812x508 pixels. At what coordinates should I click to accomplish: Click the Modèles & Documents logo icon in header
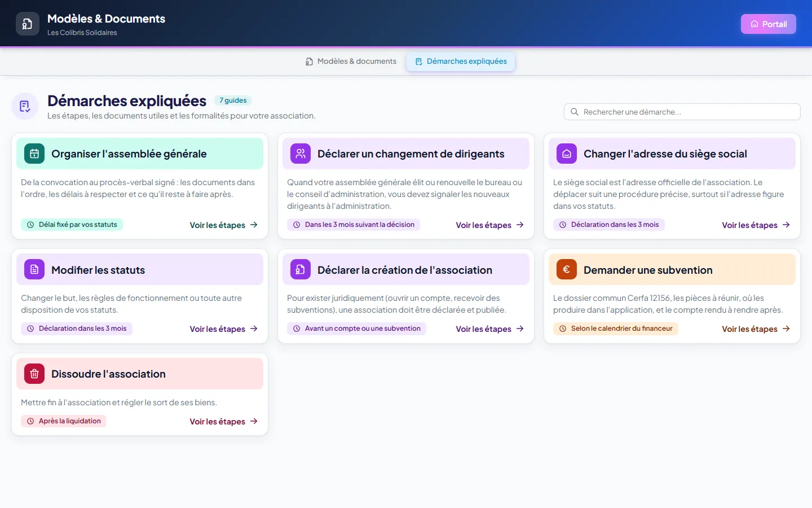(x=28, y=24)
